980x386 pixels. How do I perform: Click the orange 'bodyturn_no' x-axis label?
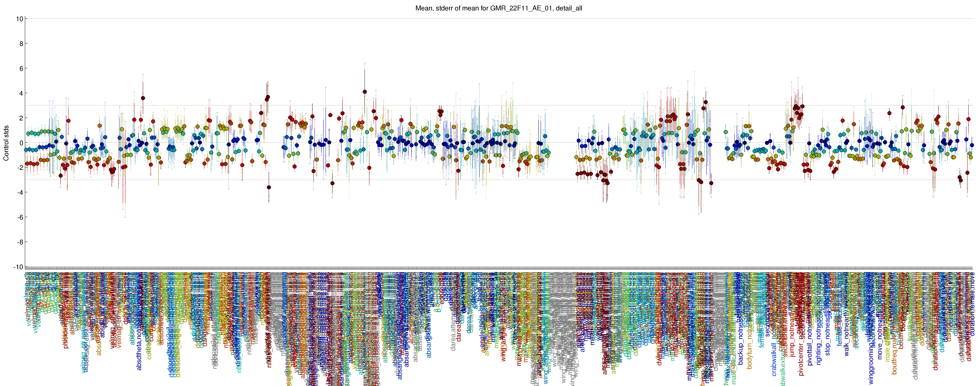[x=749, y=350]
